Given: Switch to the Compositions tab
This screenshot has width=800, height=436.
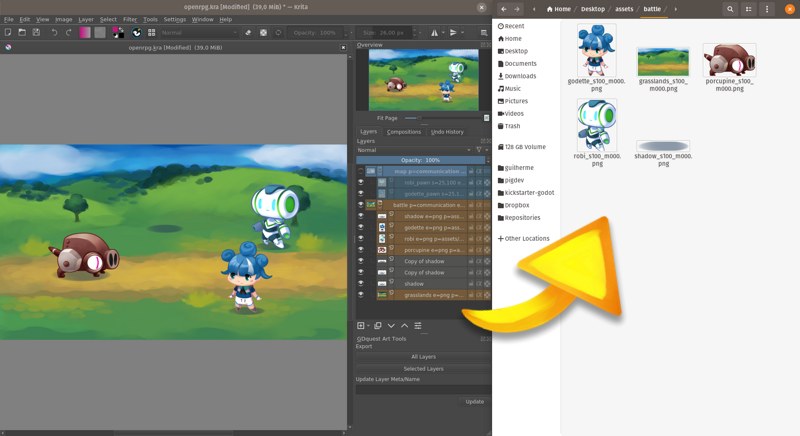Looking at the screenshot, I should (404, 132).
